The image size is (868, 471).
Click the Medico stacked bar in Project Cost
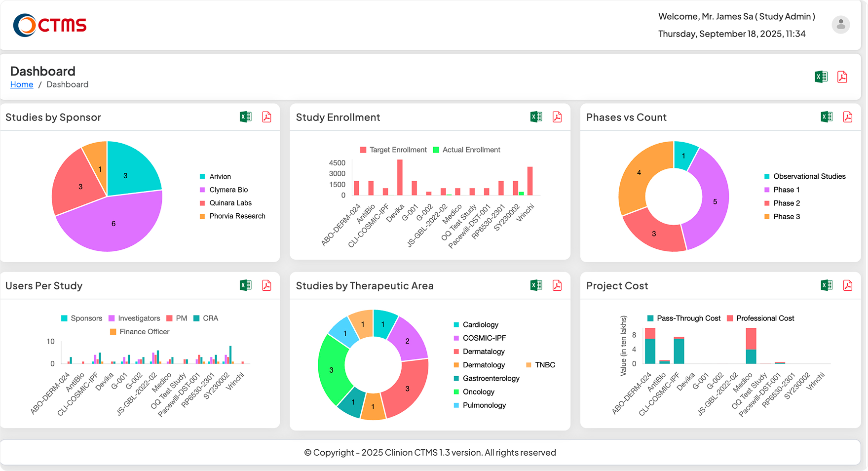(x=751, y=346)
